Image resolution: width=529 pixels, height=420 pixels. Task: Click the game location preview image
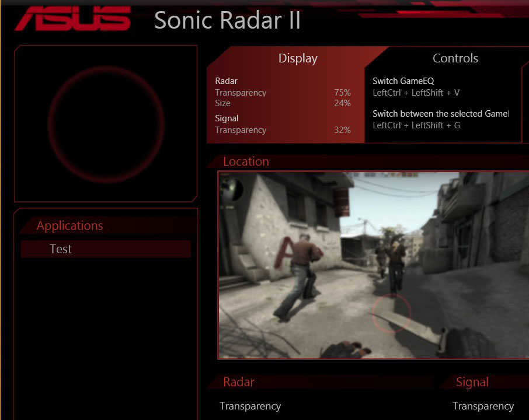point(374,265)
